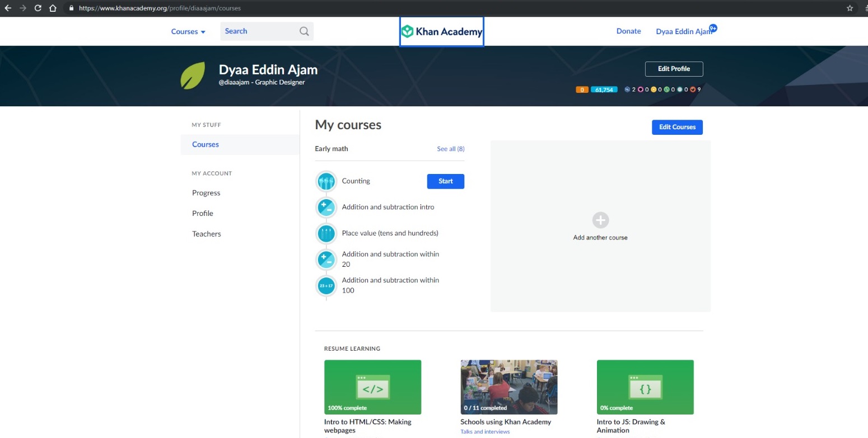Image resolution: width=868 pixels, height=438 pixels.
Task: Click the Dyaa Eddin Ajam profile heading
Action: click(x=268, y=70)
